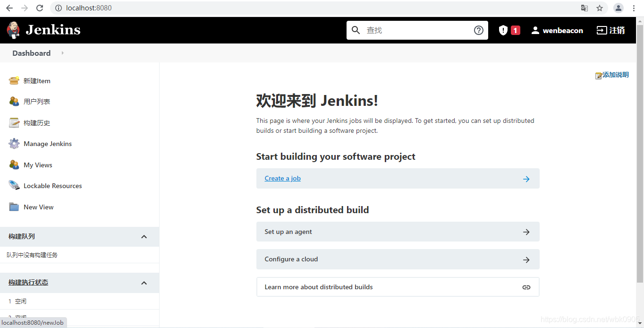This screenshot has height=328, width=644.
Task: Click executor 1 空闲 status text
Action: (21, 301)
